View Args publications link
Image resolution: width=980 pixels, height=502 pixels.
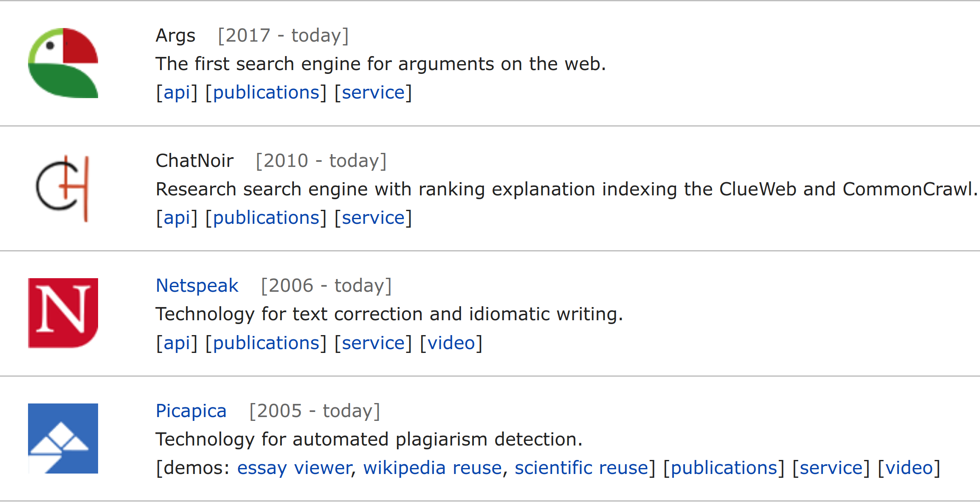coord(266,93)
